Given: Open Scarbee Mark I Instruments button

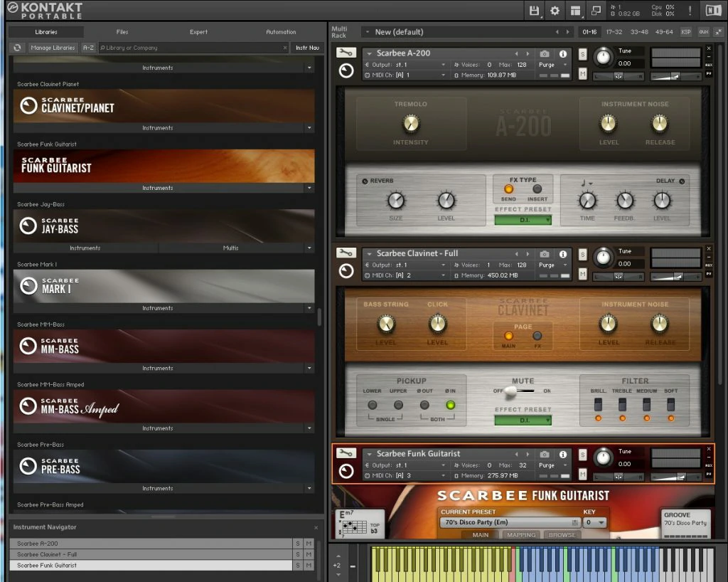Looking at the screenshot, I should 158,308.
